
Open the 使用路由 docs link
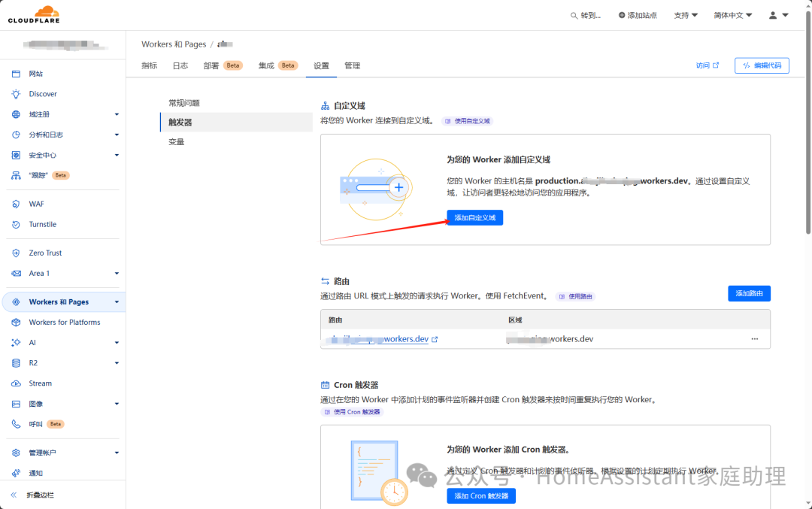pos(576,297)
